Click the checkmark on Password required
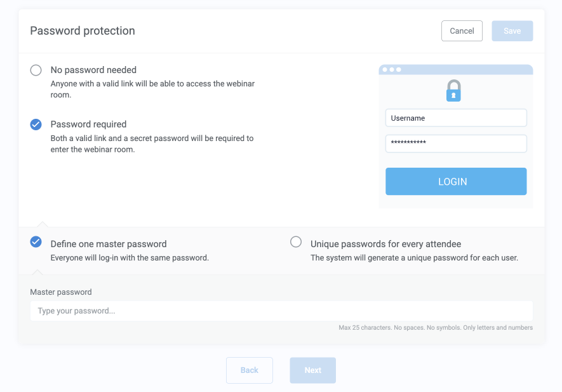562x392 pixels. [36, 125]
